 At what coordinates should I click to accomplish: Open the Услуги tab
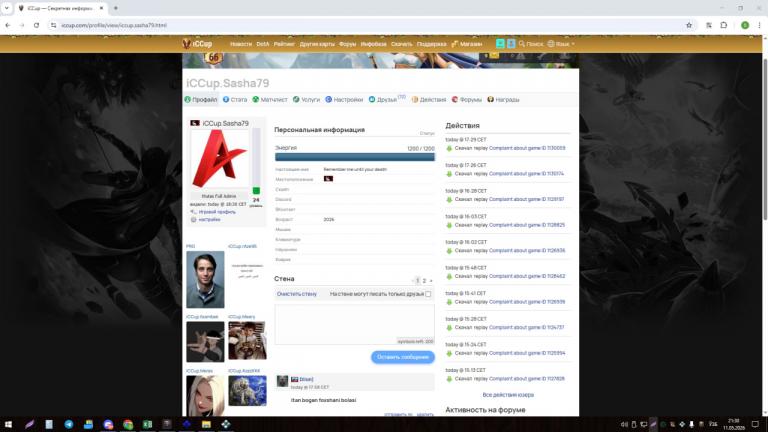pyautogui.click(x=306, y=99)
